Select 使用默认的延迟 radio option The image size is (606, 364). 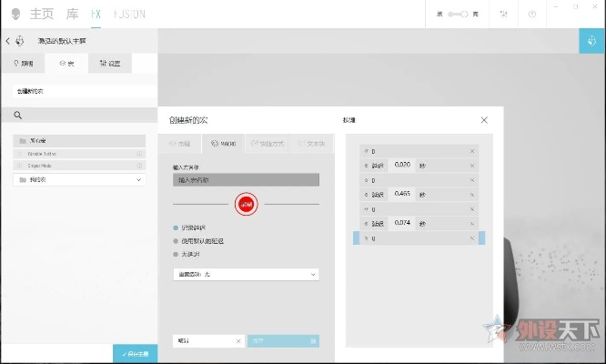tap(176, 241)
